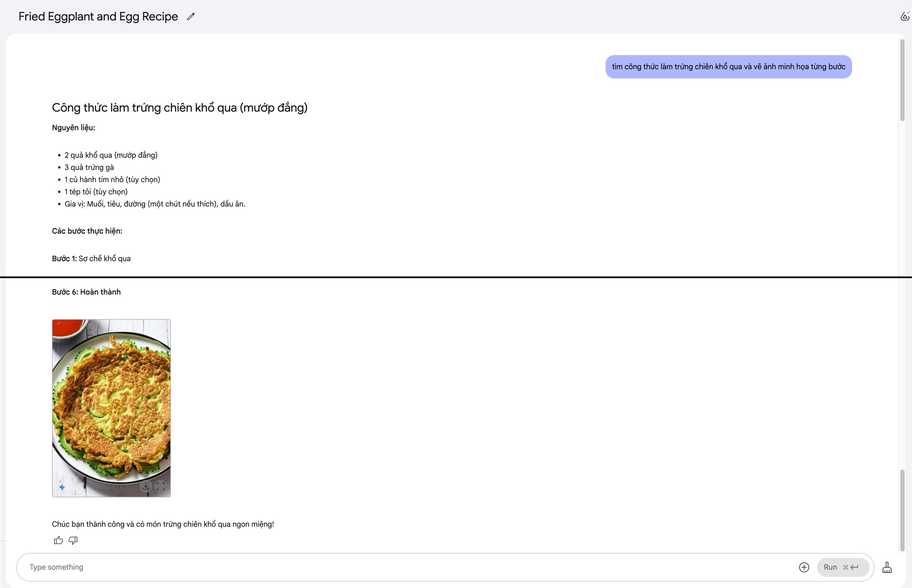The image size is (912, 588).
Task: Click the Chúc bạn thành công closing sentence
Action: 163,524
